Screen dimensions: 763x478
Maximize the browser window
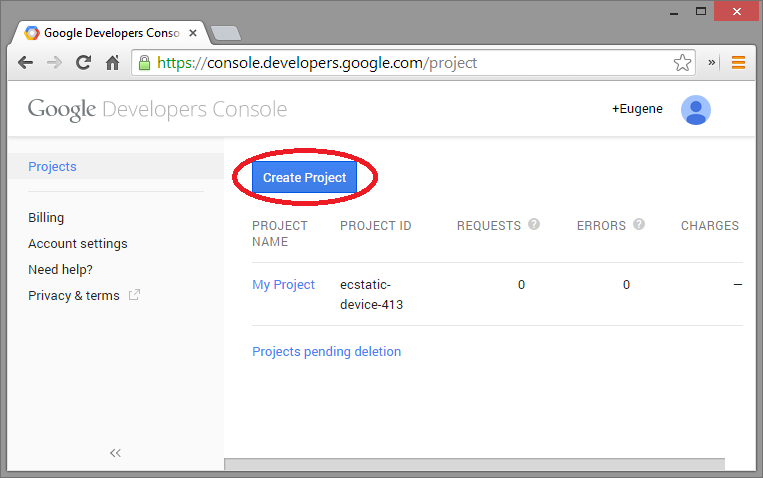pyautogui.click(x=701, y=11)
